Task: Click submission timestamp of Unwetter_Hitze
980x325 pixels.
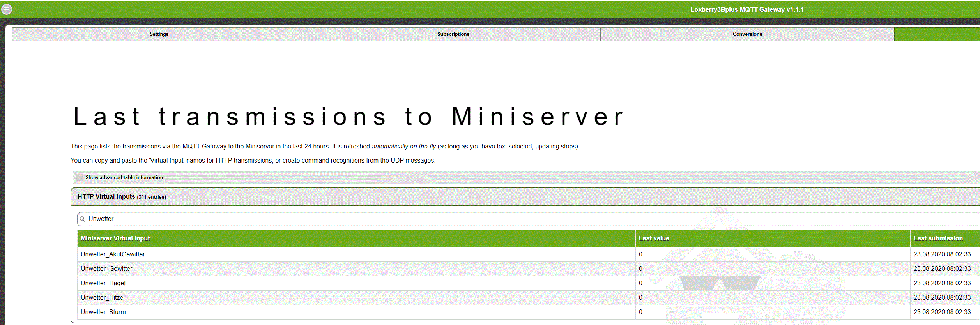Action: pyautogui.click(x=942, y=298)
